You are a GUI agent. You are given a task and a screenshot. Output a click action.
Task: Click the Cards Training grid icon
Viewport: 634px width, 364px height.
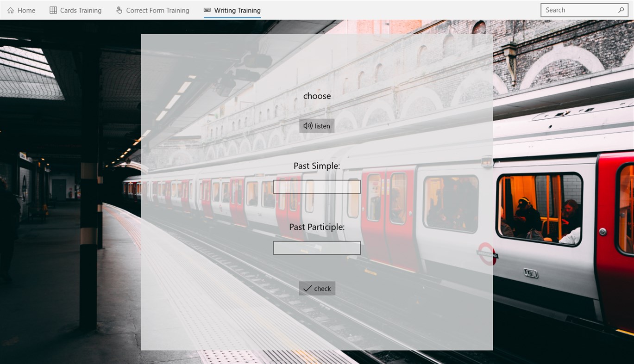[x=53, y=10]
